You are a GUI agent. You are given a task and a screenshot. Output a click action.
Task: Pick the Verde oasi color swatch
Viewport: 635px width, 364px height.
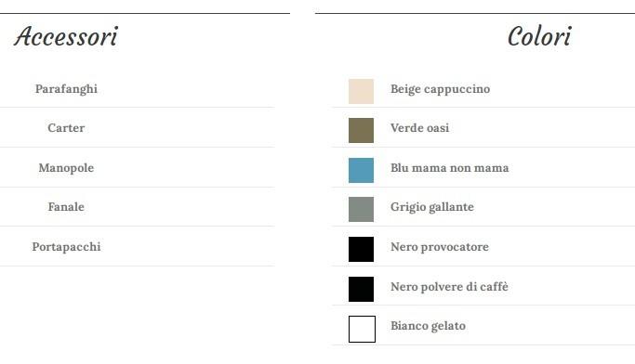coord(361,130)
